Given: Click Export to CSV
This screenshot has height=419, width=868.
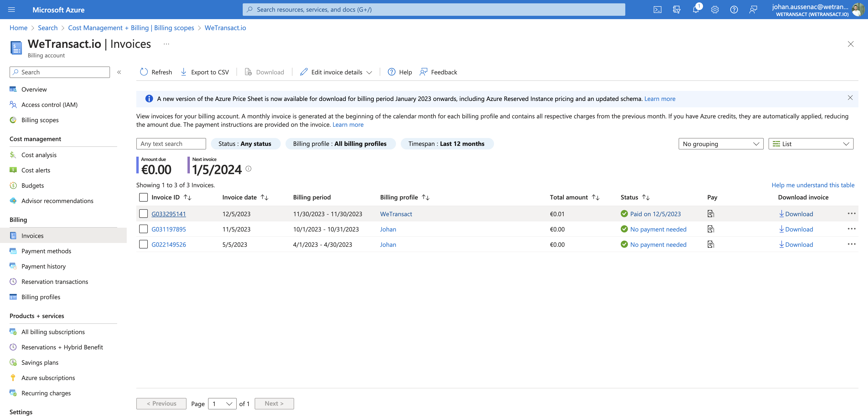Looking at the screenshot, I should pos(205,72).
